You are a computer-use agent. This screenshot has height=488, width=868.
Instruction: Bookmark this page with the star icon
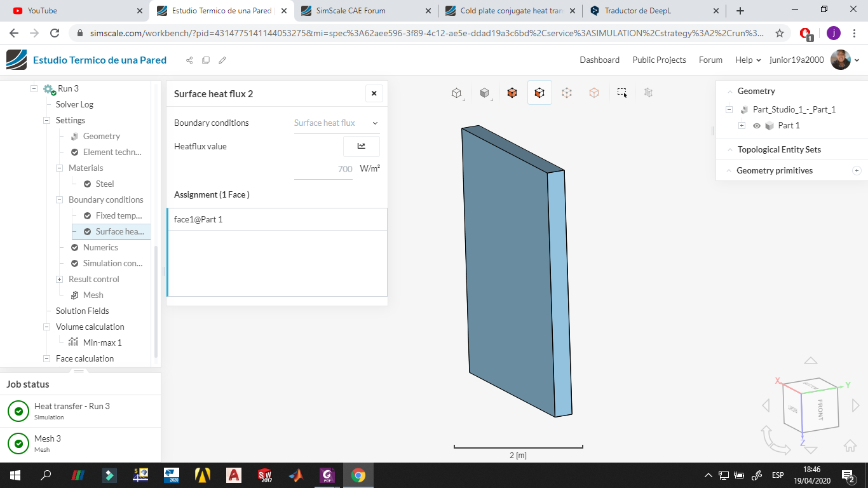[780, 33]
